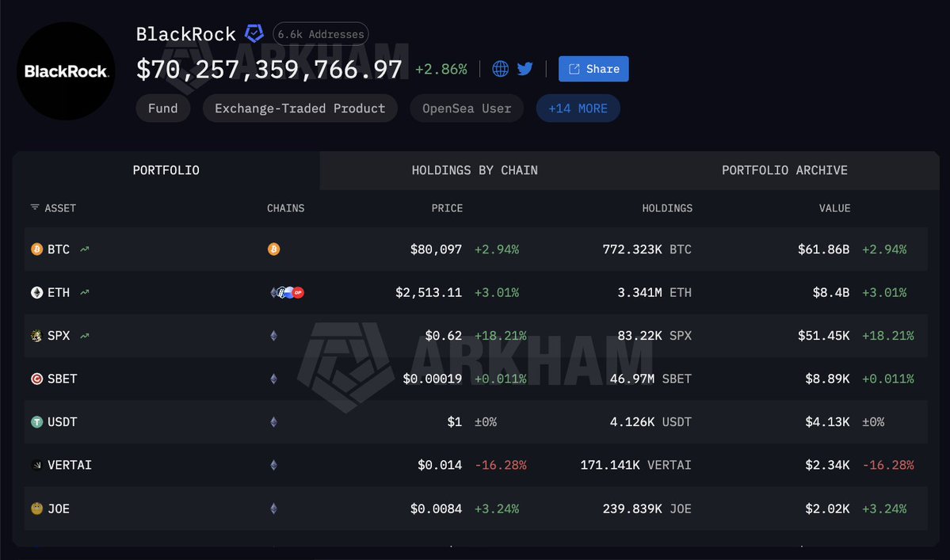The width and height of the screenshot is (950, 560).
Task: Expand the +14 MORE tags
Action: [x=578, y=109]
